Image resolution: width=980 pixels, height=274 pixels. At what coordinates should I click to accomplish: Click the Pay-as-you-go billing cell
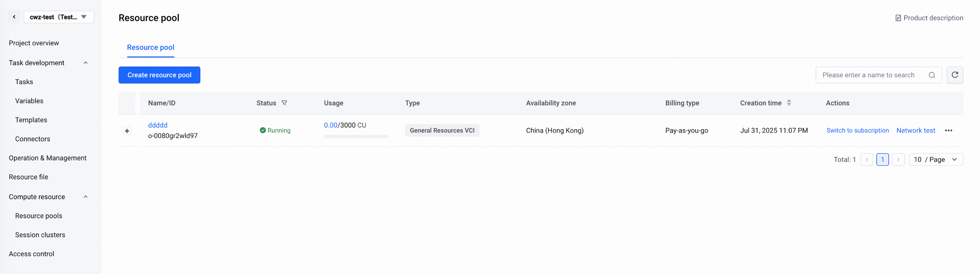(687, 131)
